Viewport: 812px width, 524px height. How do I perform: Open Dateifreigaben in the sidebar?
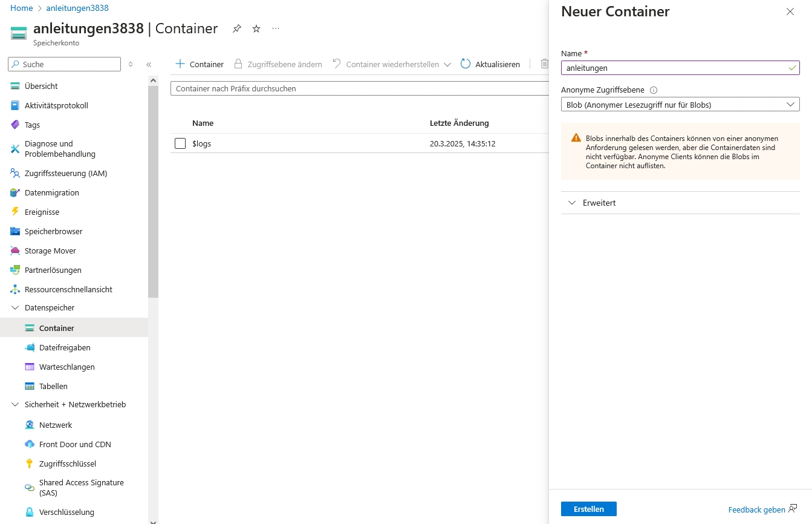click(65, 347)
